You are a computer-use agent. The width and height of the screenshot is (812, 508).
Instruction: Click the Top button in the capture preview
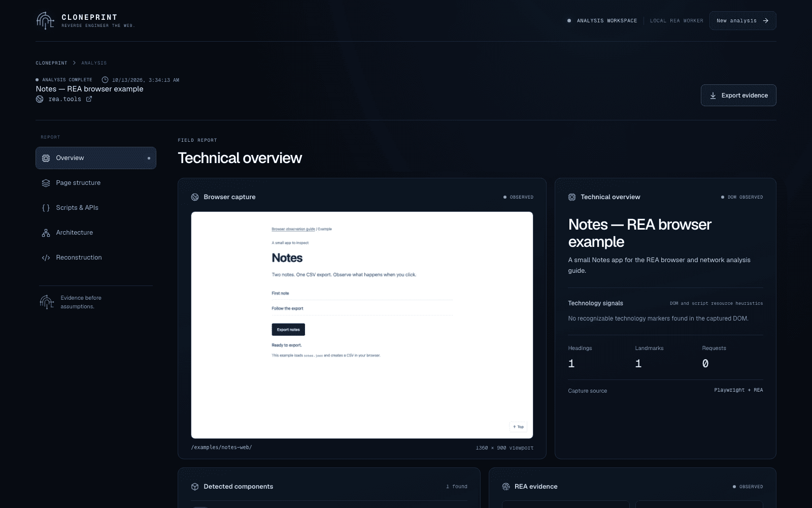(x=518, y=427)
